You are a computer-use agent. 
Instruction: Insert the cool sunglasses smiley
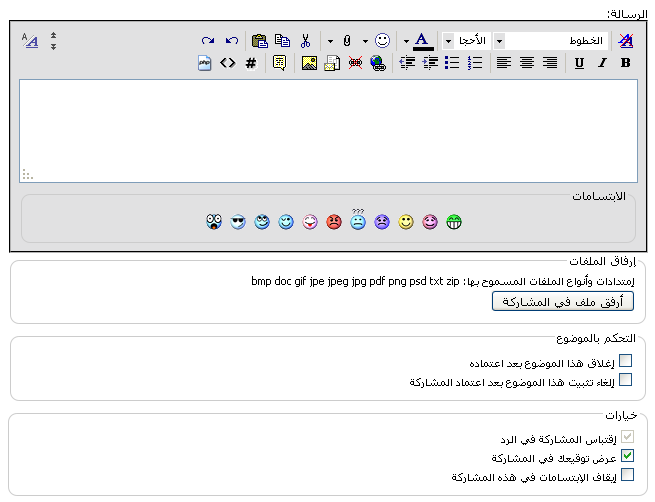[x=238, y=222]
